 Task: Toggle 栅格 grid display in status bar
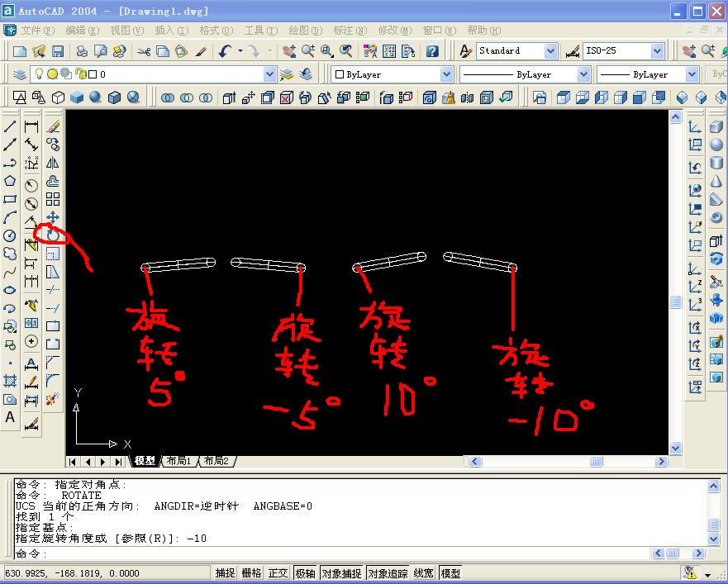tap(252, 573)
